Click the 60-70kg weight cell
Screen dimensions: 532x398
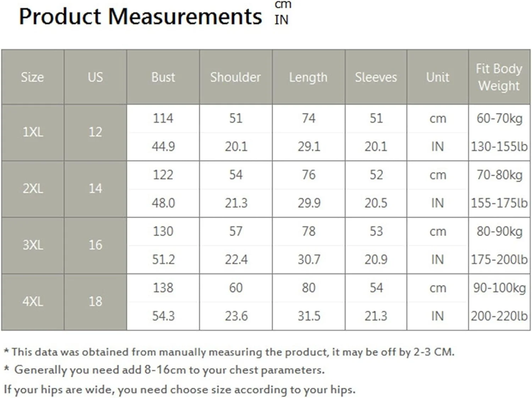pos(499,118)
